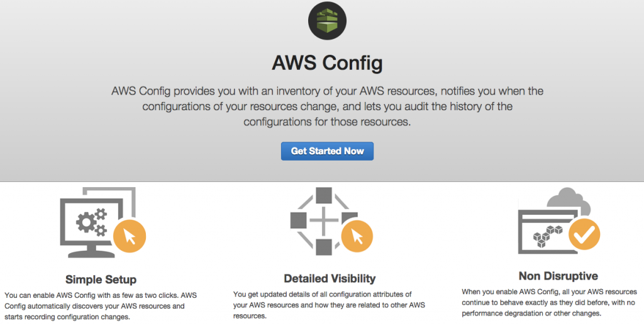This screenshot has height=325, width=644.
Task: Click the Get Started Now button
Action: pyautogui.click(x=327, y=151)
